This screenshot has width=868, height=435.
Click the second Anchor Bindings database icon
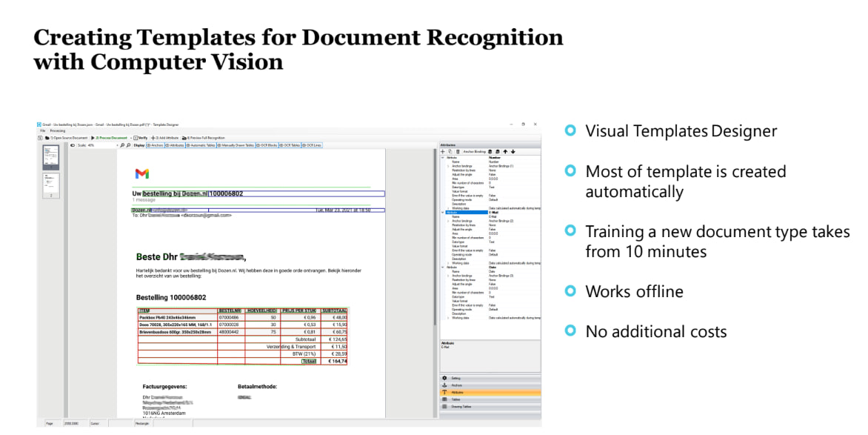[x=498, y=151]
